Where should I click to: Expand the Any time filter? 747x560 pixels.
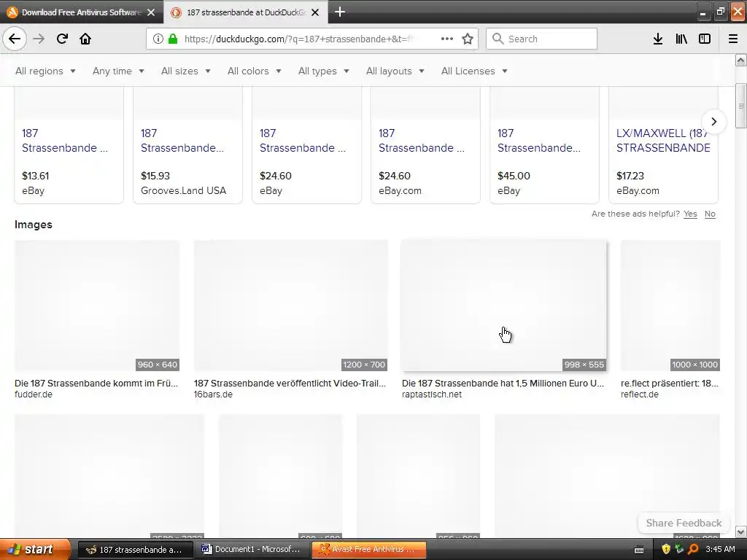pyautogui.click(x=118, y=71)
